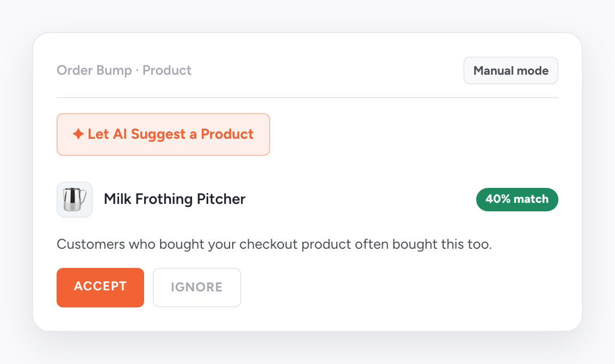Click the Order Bump · Product header label
Viewport: 615px width, 364px height.
pos(124,70)
